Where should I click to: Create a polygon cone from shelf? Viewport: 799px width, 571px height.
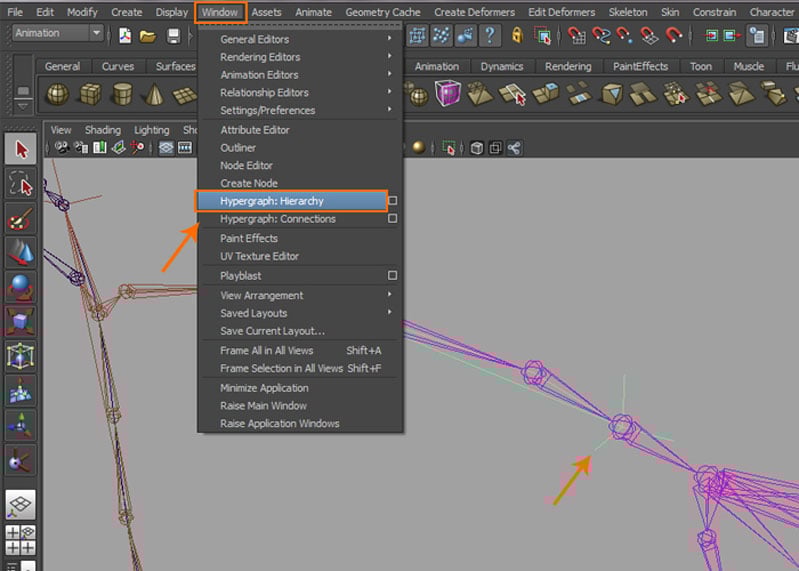pos(153,94)
